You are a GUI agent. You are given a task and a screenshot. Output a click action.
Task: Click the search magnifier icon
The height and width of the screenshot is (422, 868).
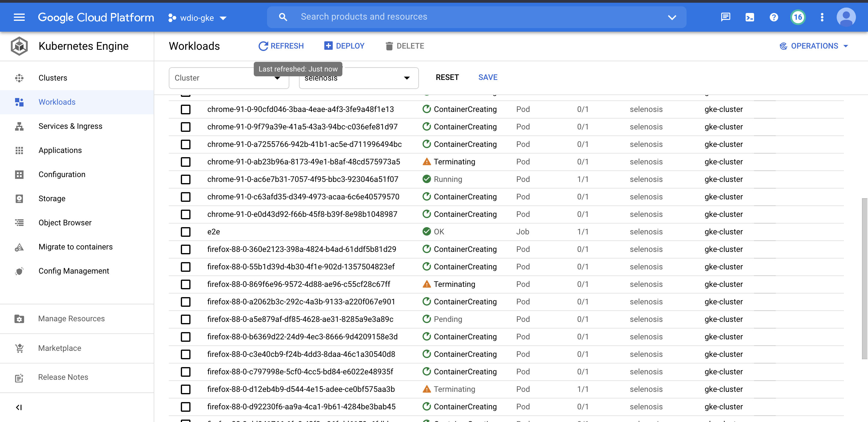click(x=283, y=17)
